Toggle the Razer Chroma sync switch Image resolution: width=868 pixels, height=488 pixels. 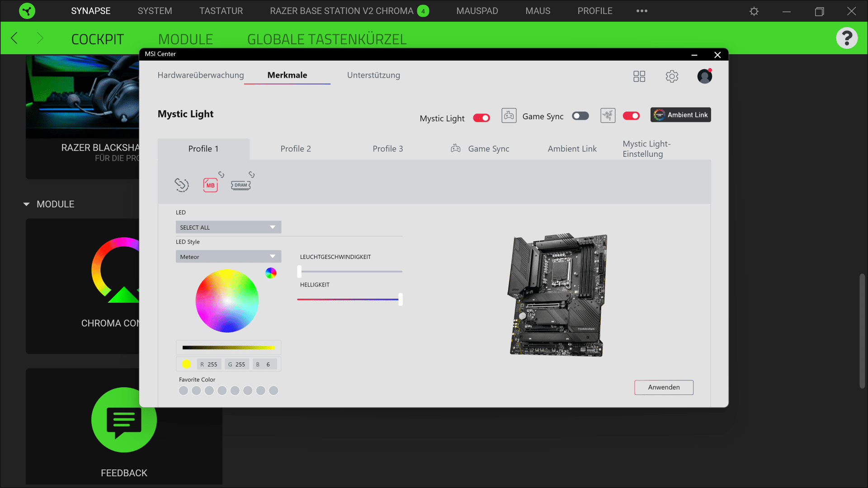click(x=631, y=116)
